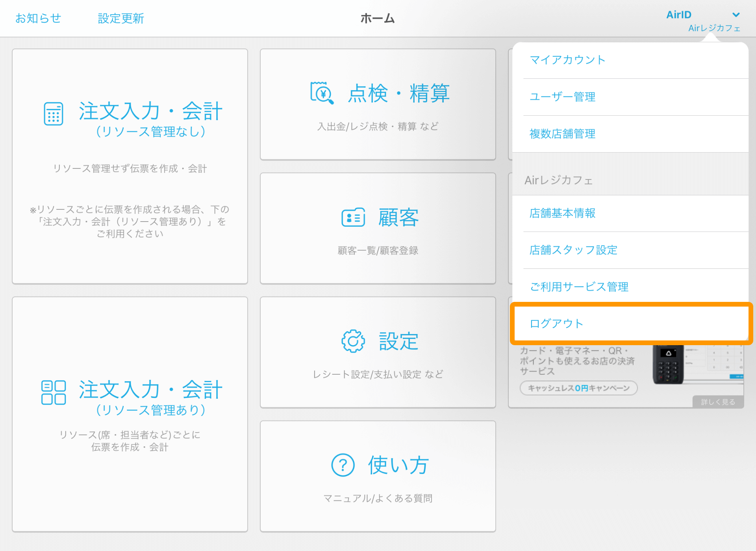
Task: Select ログアウト to log out
Action: (631, 324)
